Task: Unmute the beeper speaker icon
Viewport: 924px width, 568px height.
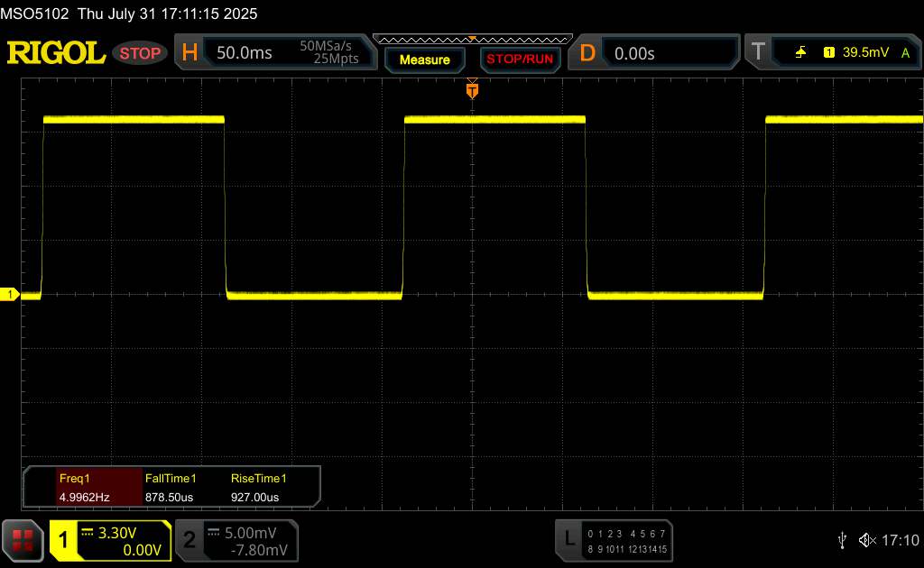Action: click(867, 539)
